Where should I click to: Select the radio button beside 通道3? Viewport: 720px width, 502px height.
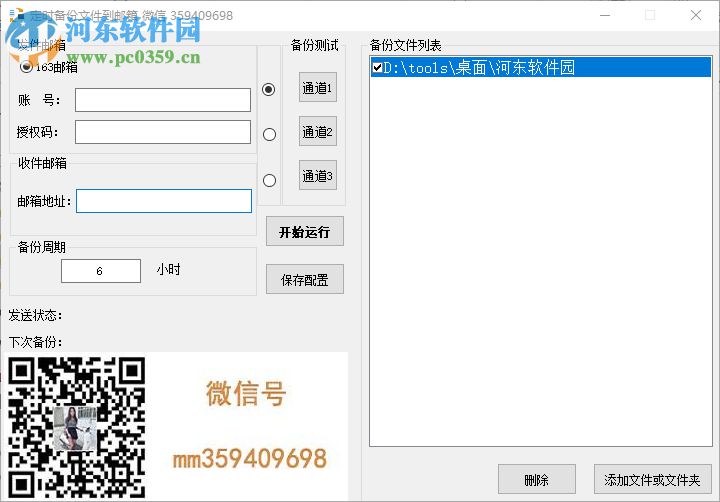point(269,180)
